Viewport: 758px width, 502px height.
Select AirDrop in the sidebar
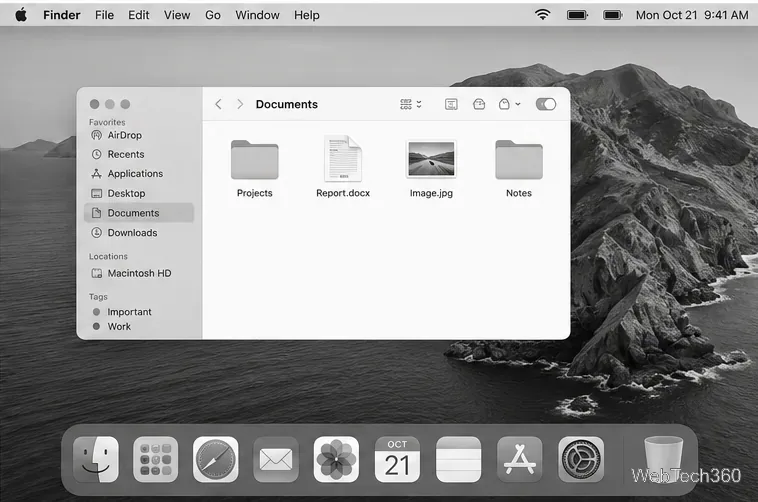pos(139,135)
